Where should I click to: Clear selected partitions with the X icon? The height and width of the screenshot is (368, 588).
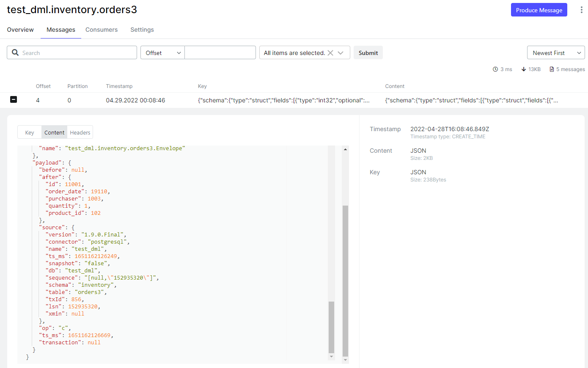(x=330, y=53)
